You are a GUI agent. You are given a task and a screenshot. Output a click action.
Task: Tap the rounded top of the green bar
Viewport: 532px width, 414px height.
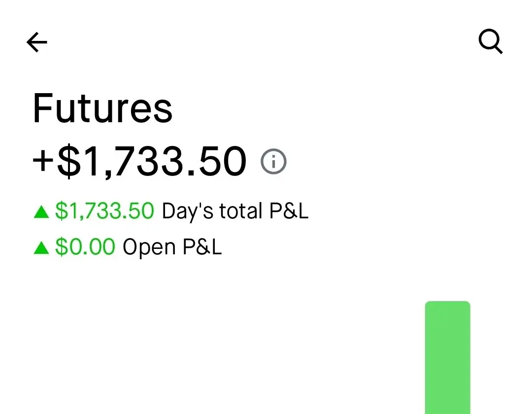[x=447, y=307]
